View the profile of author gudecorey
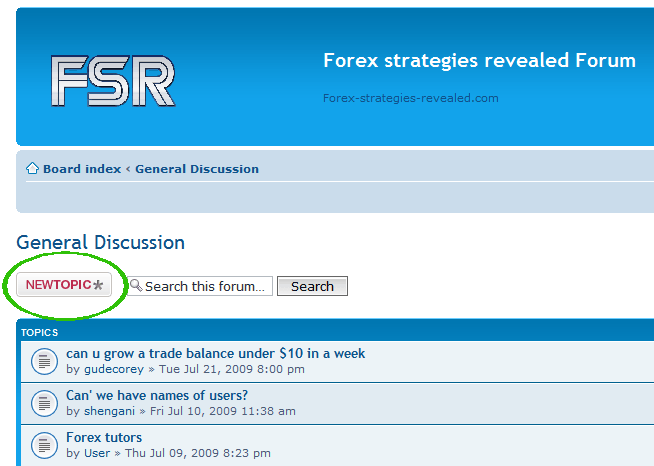654x466 pixels. click(114, 369)
